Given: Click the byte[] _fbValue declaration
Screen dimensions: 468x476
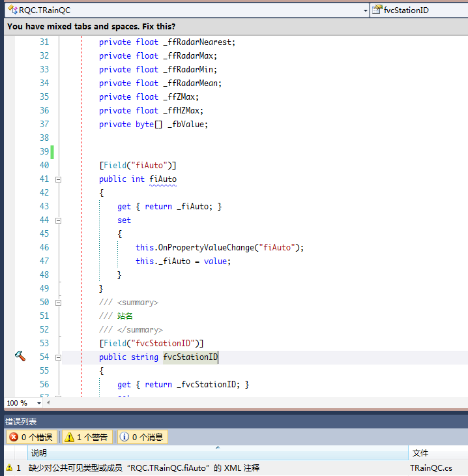Looking at the screenshot, I should click(x=153, y=124).
